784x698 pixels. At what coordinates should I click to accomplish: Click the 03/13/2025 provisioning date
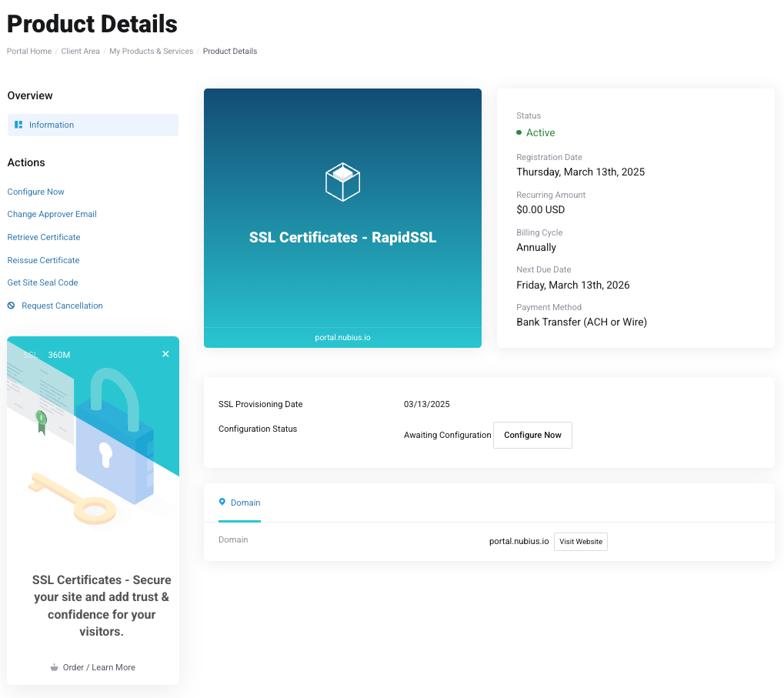pyautogui.click(x=426, y=404)
